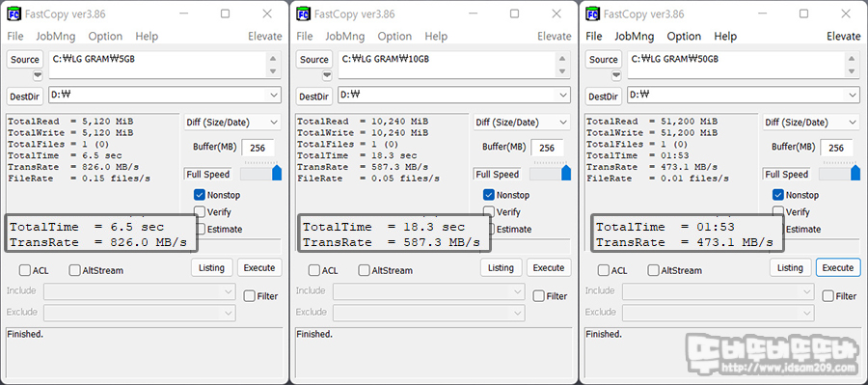Click the Buffer(MB) 256 field in the 50GB window
The image size is (868, 385).
click(836, 148)
